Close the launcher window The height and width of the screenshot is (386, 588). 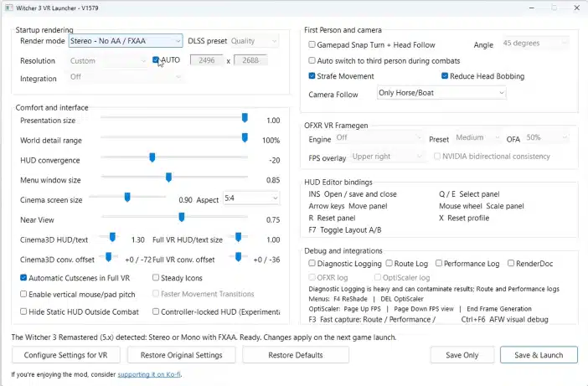click(577, 8)
